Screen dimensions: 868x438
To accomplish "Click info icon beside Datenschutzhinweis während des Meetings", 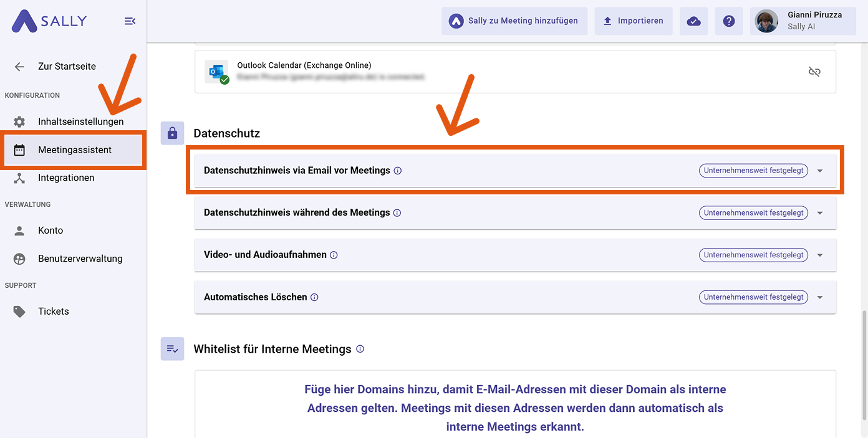I will 397,212.
